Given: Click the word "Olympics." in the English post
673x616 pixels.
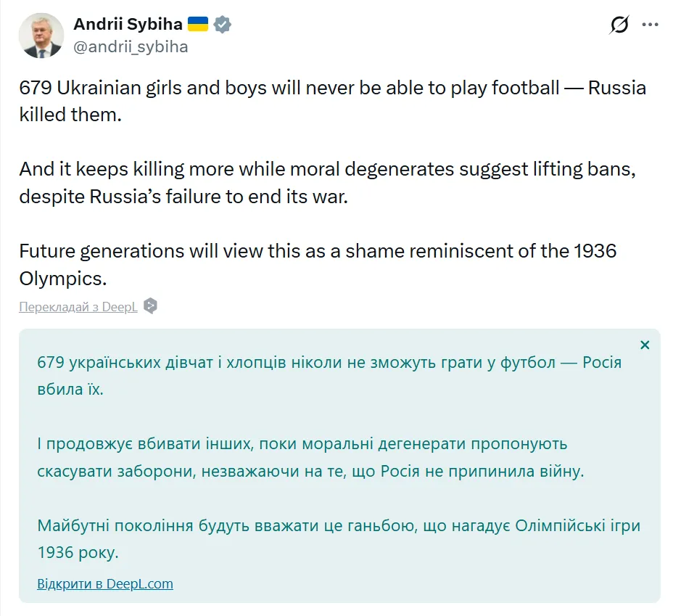Looking at the screenshot, I should (63, 279).
